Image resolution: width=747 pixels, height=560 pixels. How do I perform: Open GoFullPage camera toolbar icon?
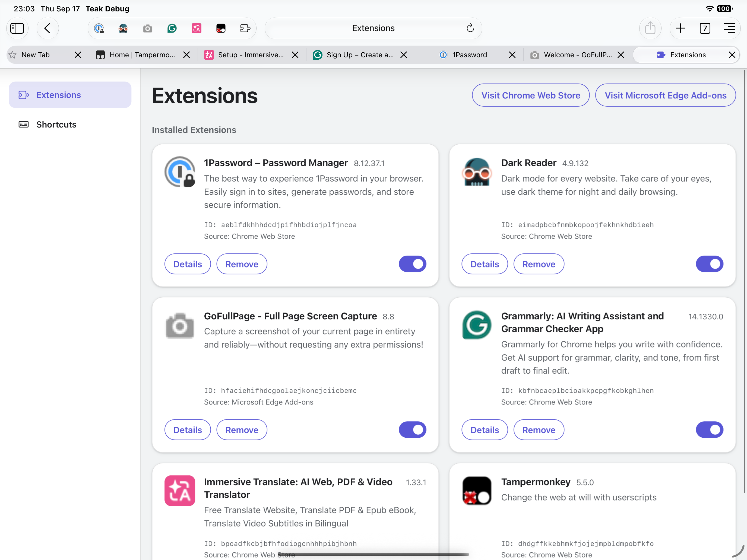point(148,28)
